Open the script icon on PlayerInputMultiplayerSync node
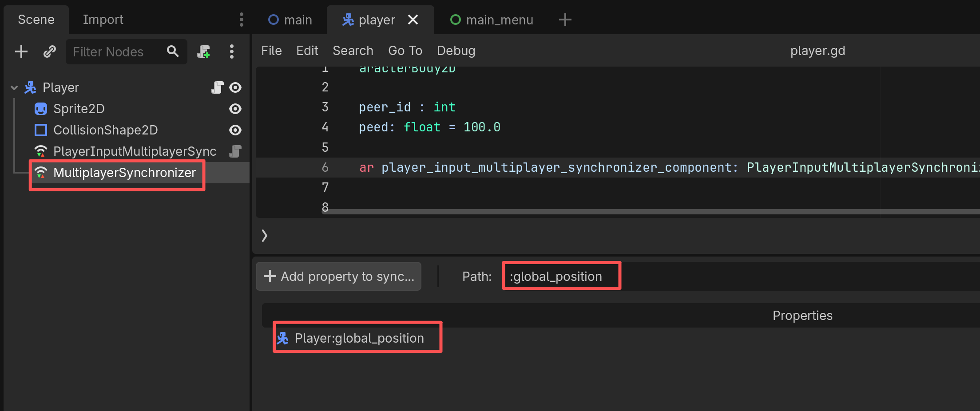This screenshot has height=411, width=980. 235,151
